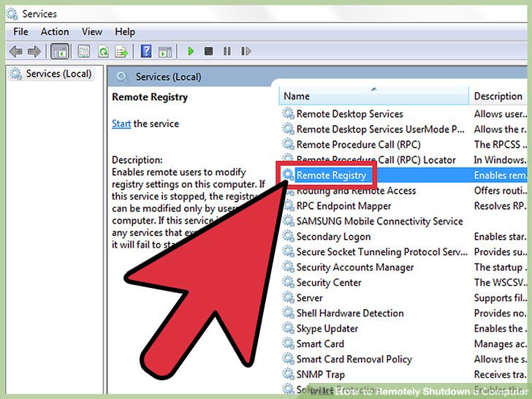Select Remote Desktop Services UserMode P... row
Image resolution: width=532 pixels, height=399 pixels.
point(403,129)
